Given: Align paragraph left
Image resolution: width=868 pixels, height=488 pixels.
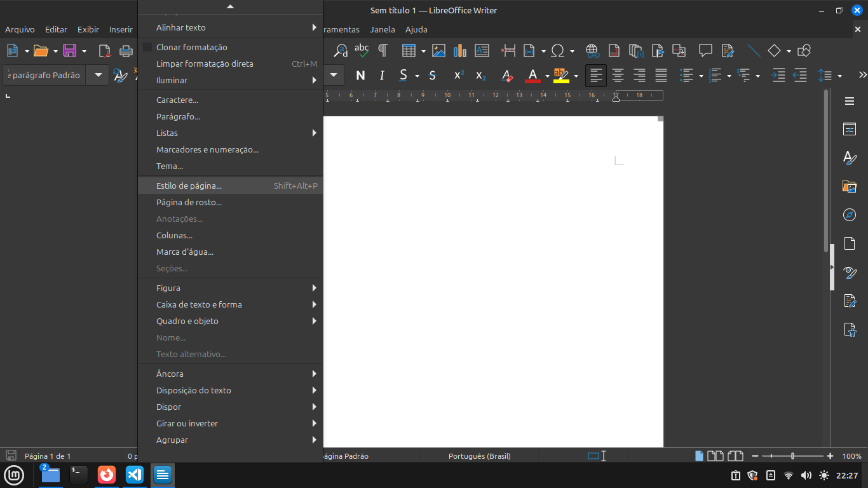Looking at the screenshot, I should (x=596, y=76).
